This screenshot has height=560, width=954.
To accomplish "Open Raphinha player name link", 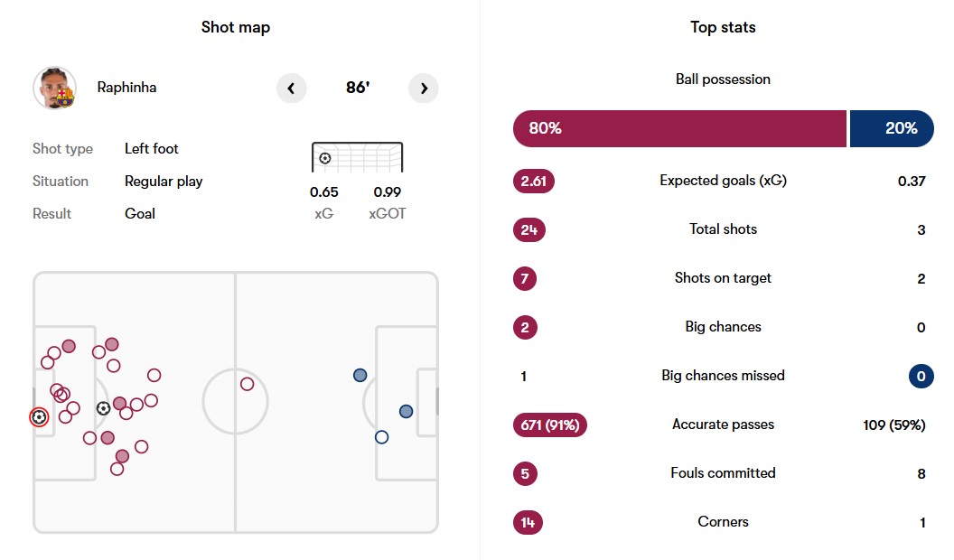I will coord(126,88).
